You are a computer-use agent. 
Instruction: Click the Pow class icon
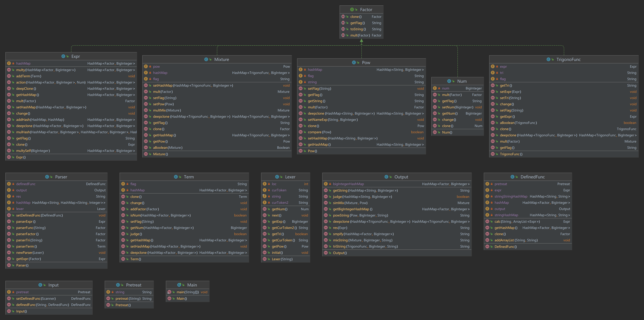(354, 62)
